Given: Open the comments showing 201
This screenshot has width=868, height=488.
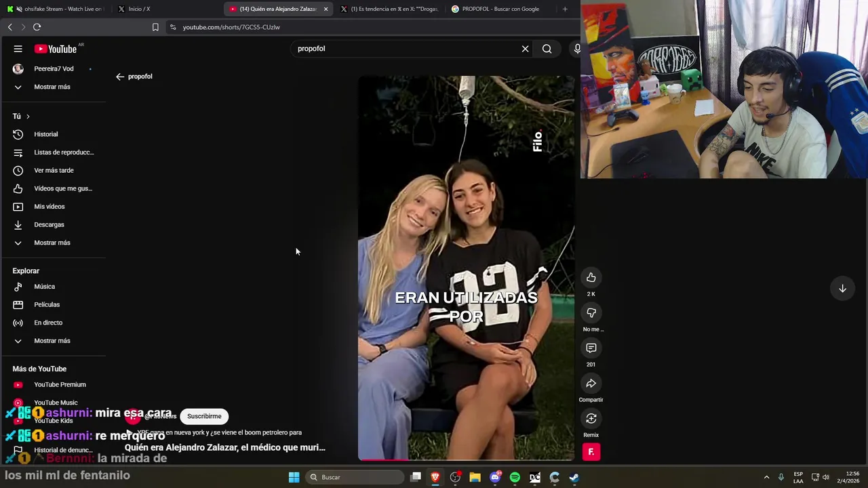Looking at the screenshot, I should (x=591, y=348).
